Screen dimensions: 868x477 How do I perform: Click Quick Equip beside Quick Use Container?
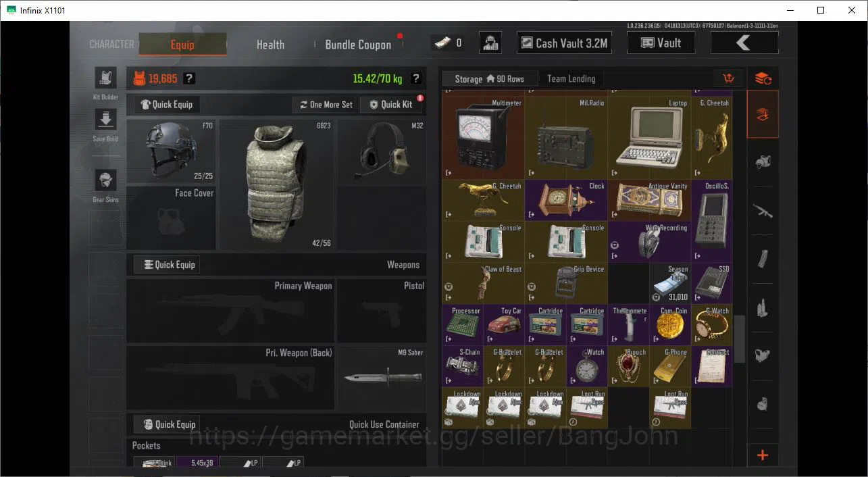(167, 424)
